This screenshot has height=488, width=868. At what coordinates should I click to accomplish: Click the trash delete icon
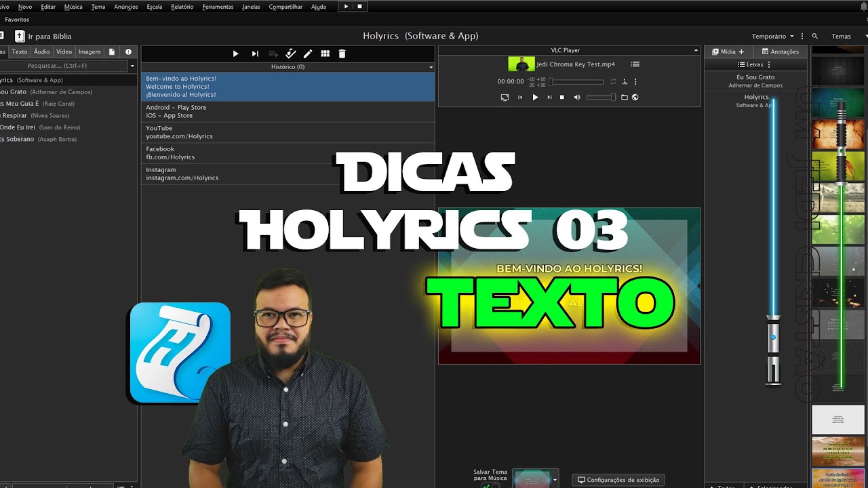342,54
